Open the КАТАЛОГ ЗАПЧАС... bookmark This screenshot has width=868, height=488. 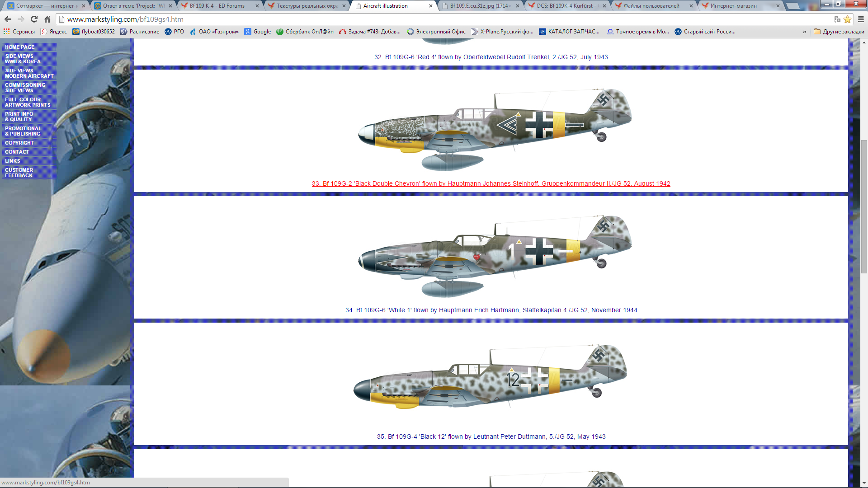coord(569,32)
